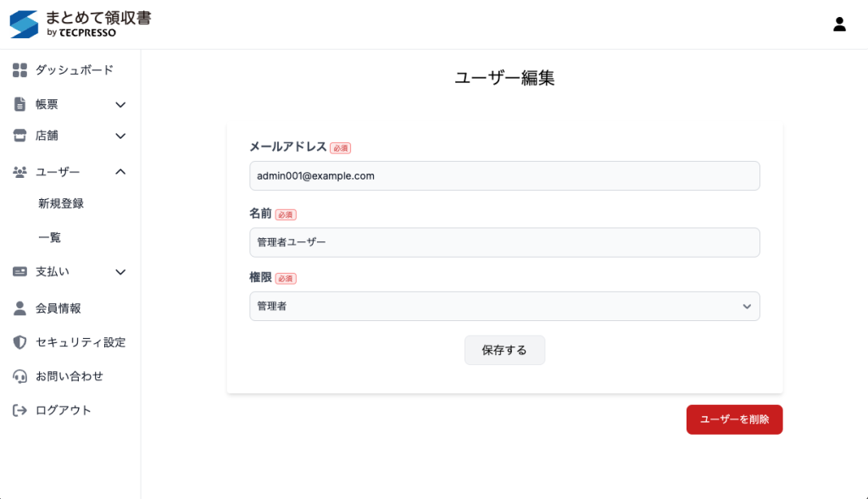Expand the 店舗 menu chevron
Image resolution: width=868 pixels, height=499 pixels.
coord(120,136)
